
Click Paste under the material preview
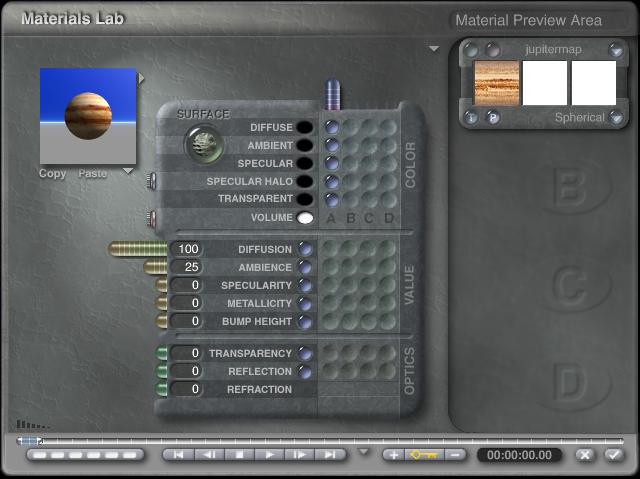(x=93, y=173)
